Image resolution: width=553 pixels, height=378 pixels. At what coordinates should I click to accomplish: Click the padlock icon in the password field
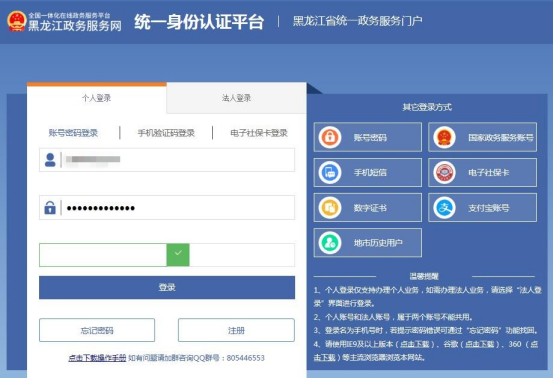tap(50, 208)
